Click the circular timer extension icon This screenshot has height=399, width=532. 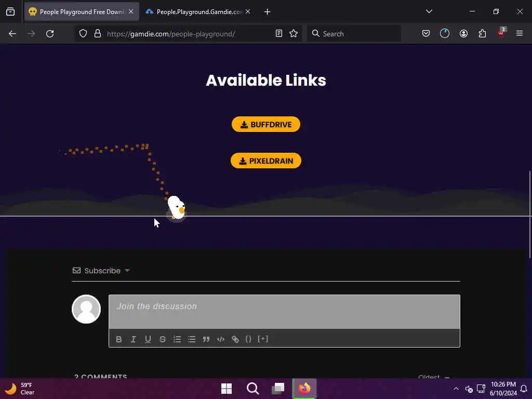click(x=445, y=34)
